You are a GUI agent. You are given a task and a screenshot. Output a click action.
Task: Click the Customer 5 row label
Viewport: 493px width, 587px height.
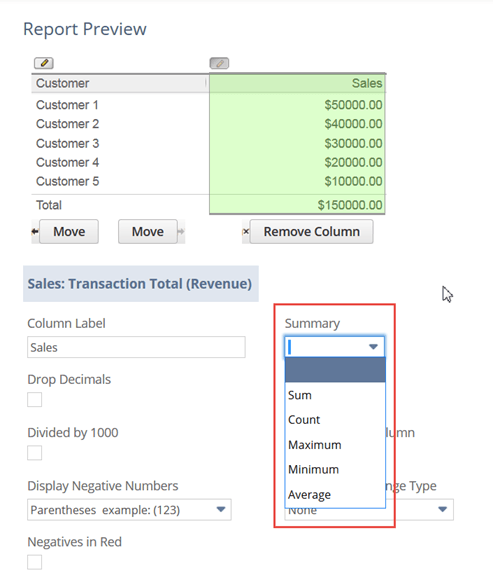[x=67, y=181]
